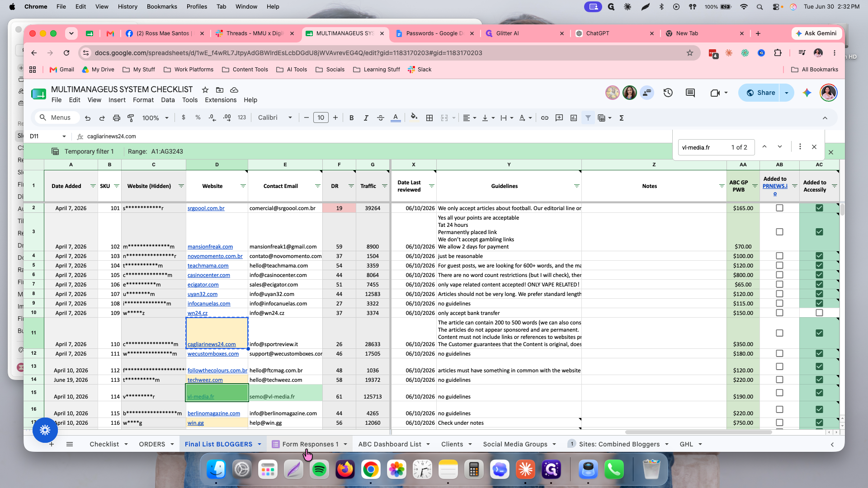The height and width of the screenshot is (488, 868).
Task: Open the comments panel icon
Action: (x=690, y=93)
